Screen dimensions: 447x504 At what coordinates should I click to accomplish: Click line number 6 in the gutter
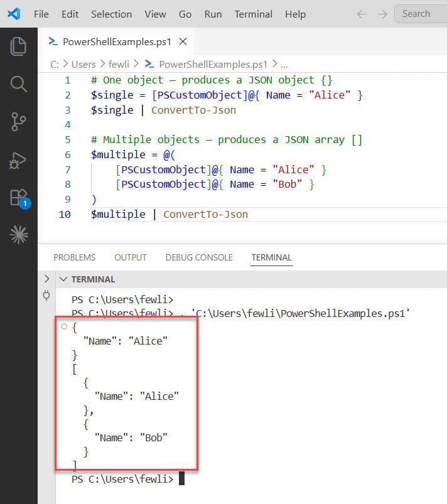[68, 154]
